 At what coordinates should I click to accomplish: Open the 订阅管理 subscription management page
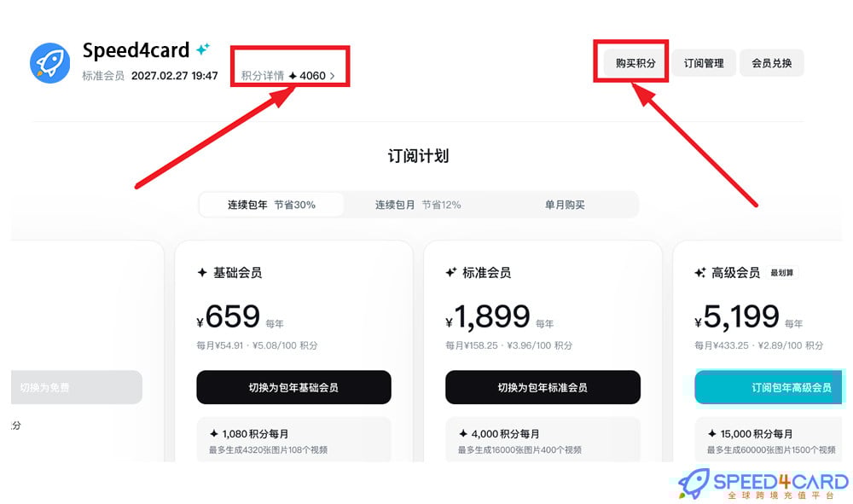pos(703,62)
